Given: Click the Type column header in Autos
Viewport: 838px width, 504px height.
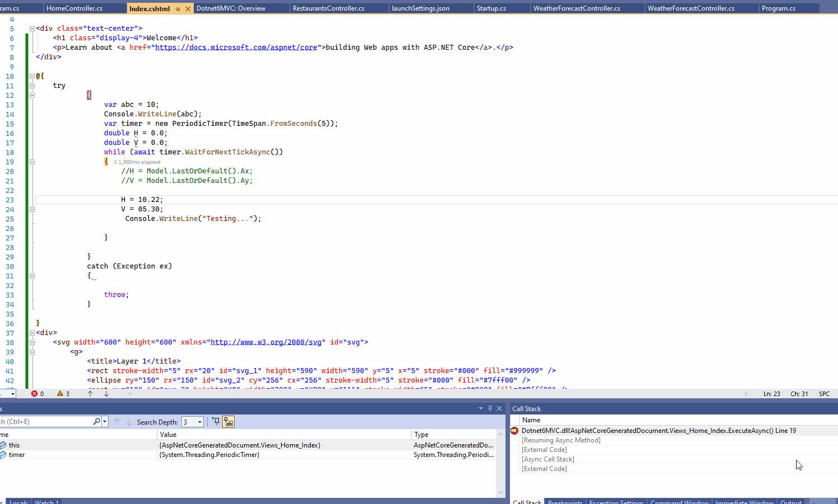Looking at the screenshot, I should tap(453, 435).
